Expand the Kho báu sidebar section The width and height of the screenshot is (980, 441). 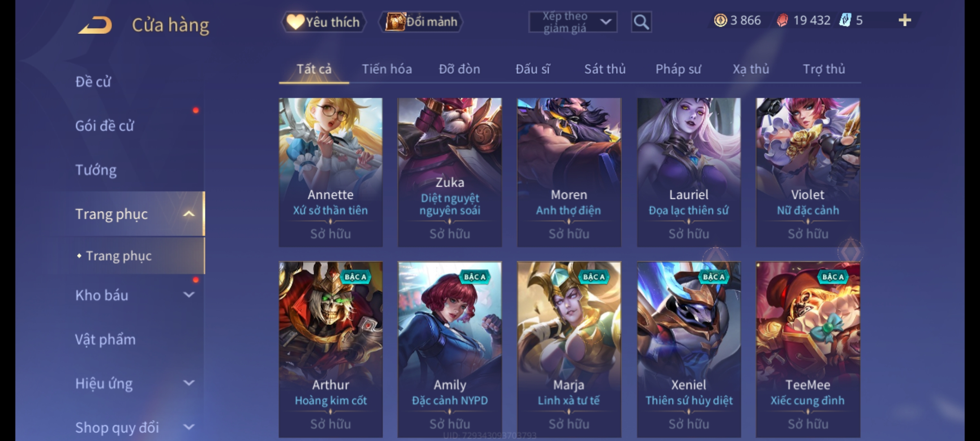(189, 295)
